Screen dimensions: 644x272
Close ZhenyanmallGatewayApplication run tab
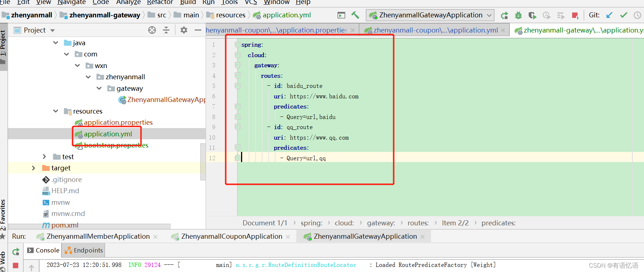coord(422,237)
